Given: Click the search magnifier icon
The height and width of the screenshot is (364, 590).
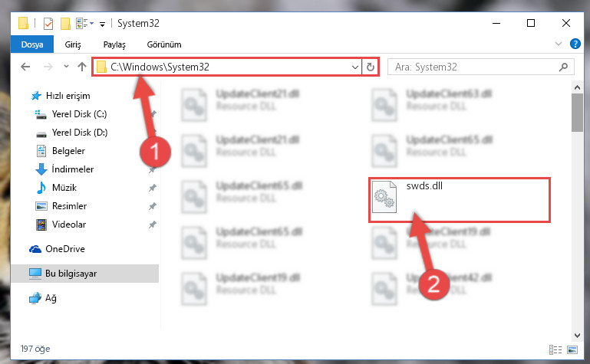Looking at the screenshot, I should [x=563, y=67].
